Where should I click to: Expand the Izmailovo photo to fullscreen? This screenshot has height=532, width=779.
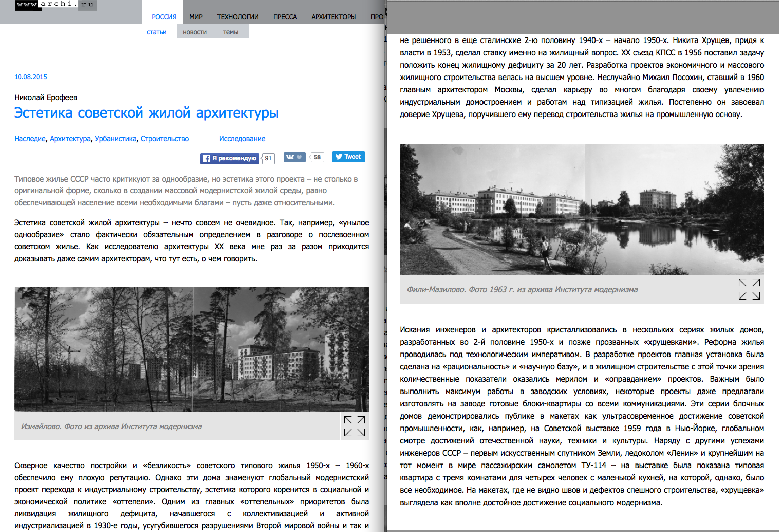pyautogui.click(x=354, y=426)
